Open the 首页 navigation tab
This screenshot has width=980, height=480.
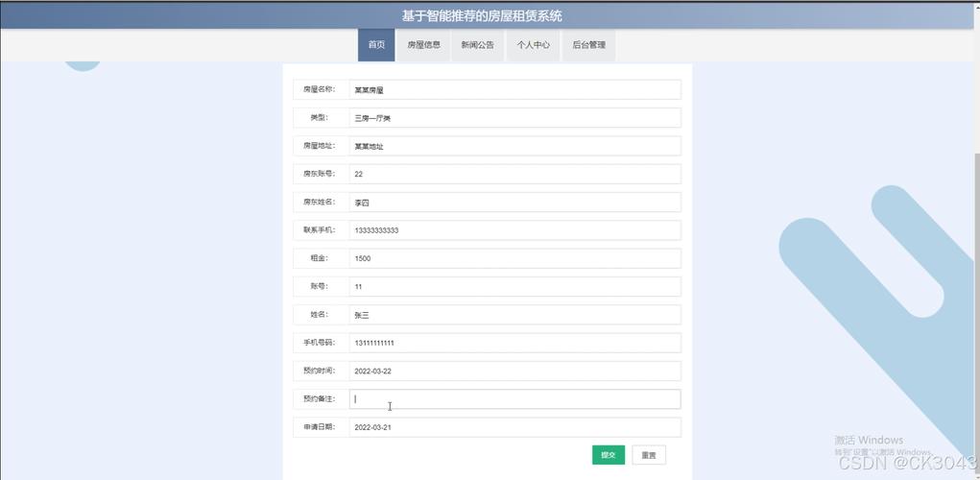tap(376, 45)
